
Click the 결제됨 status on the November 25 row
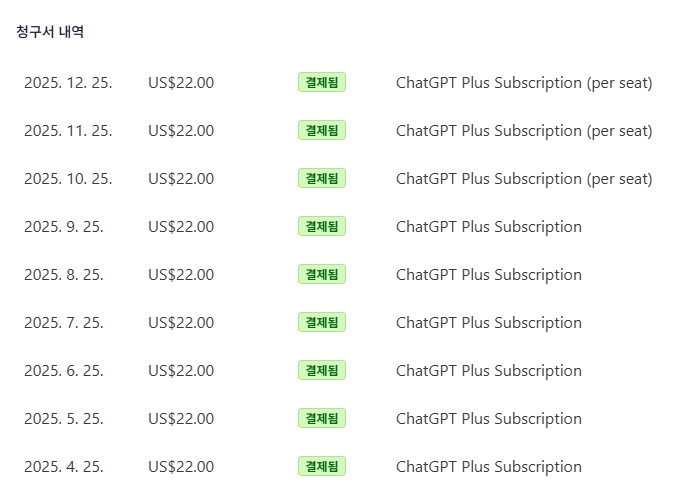(x=321, y=131)
